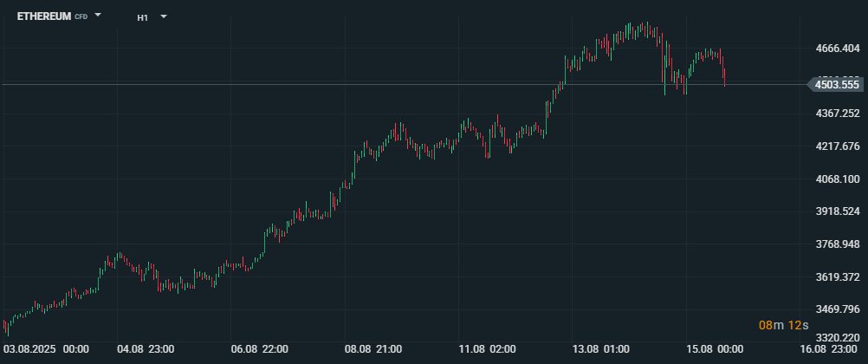Click the current price tag 4503.555
Image resolution: width=868 pixels, height=364 pixels.
click(836, 84)
